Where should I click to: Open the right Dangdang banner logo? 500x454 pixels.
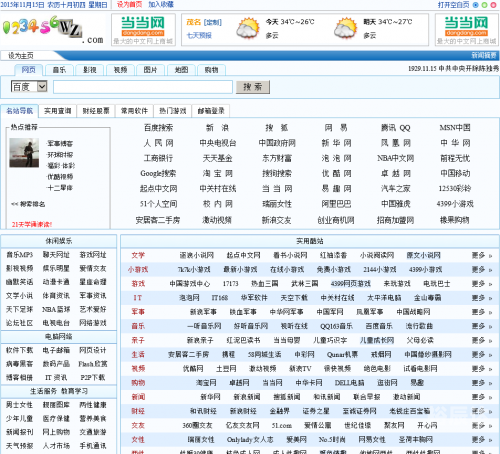click(467, 30)
